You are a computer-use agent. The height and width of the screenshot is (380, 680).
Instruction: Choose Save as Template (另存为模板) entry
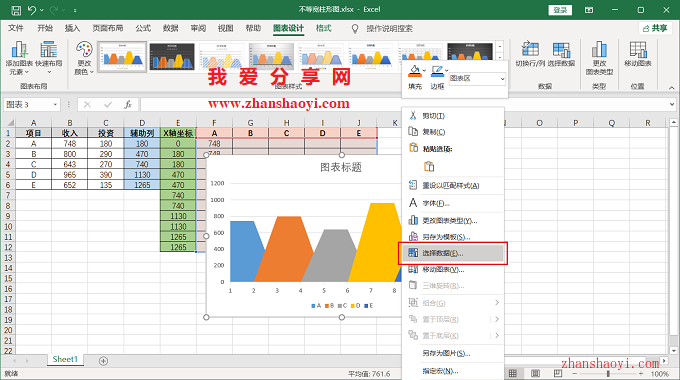[x=453, y=237]
